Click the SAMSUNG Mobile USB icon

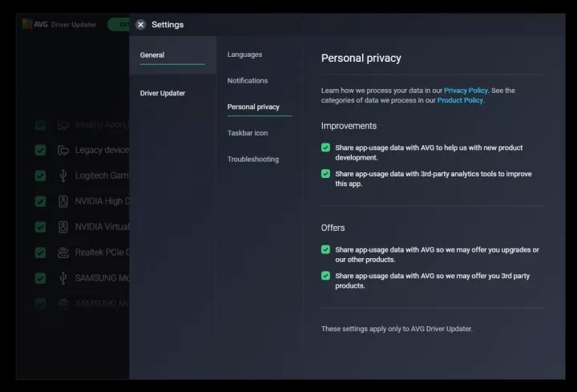(x=63, y=278)
